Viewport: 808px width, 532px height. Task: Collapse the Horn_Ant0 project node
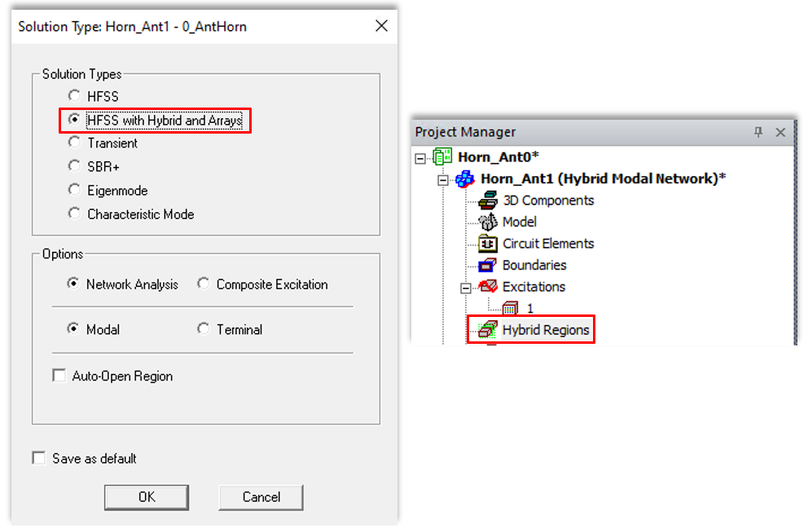[420, 157]
